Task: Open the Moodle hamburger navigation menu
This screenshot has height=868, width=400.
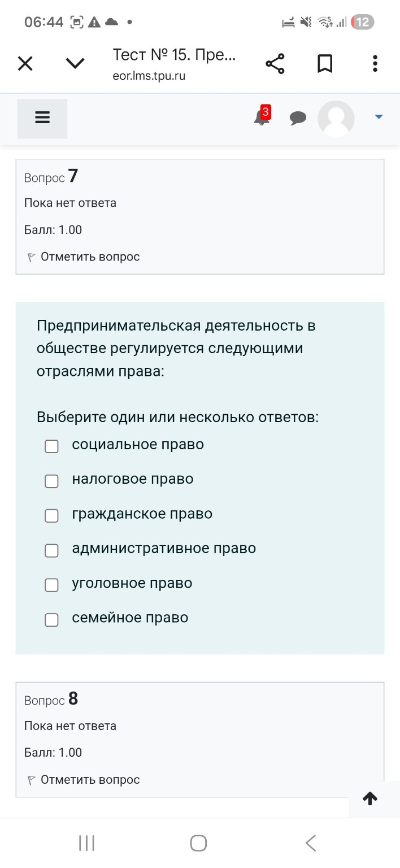Action: [42, 118]
